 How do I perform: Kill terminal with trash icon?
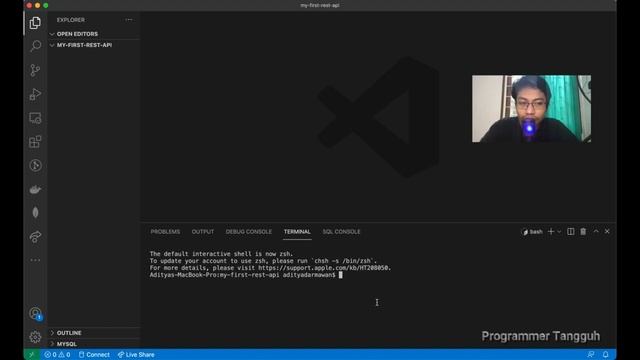tap(583, 231)
